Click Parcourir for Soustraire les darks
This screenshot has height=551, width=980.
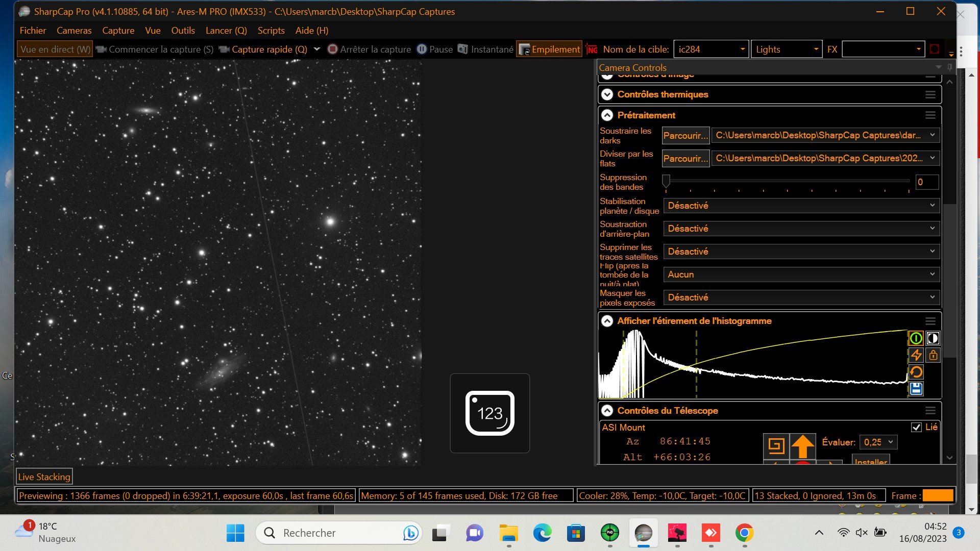[x=685, y=135]
